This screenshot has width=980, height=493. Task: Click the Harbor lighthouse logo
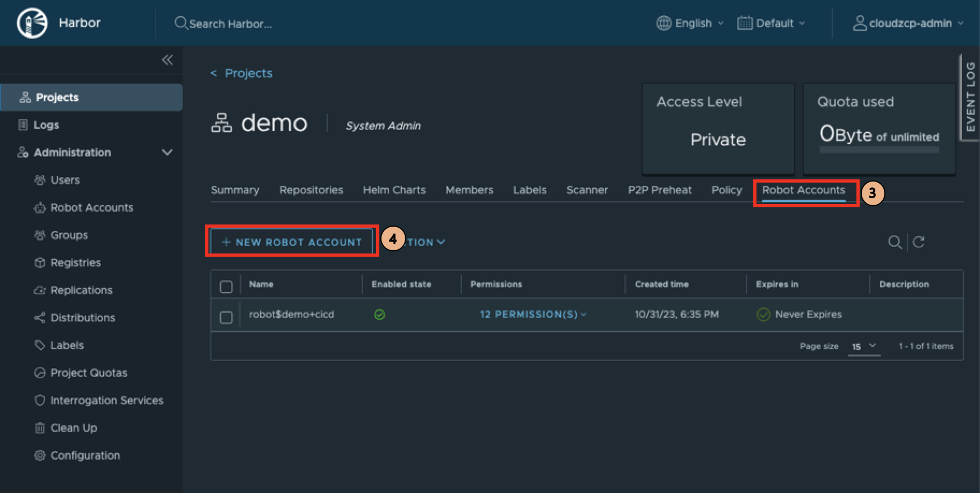[x=32, y=23]
